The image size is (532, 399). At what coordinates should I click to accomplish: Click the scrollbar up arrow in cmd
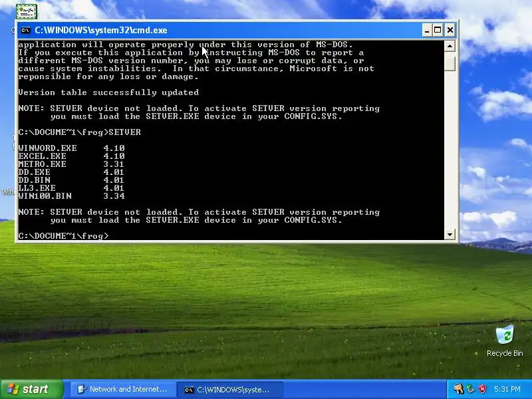(450, 46)
